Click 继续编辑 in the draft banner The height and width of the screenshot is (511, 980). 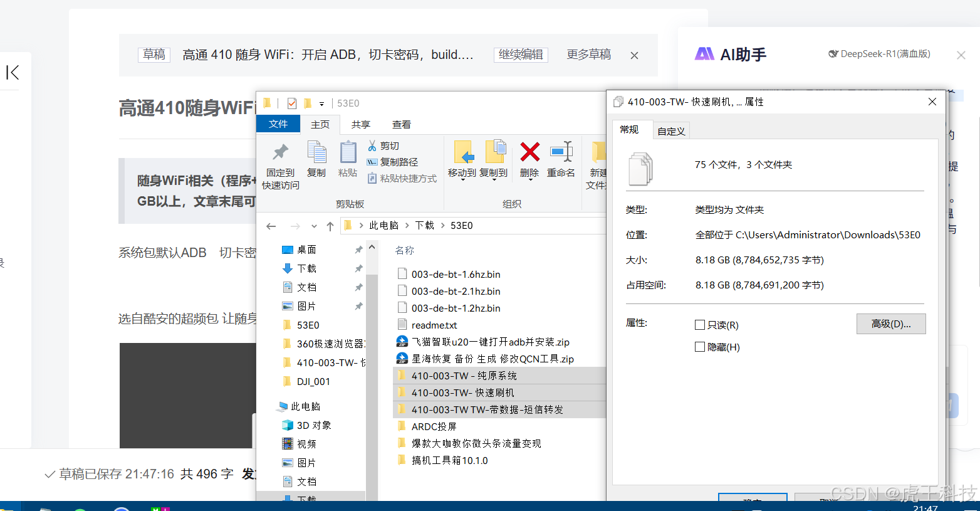click(521, 55)
